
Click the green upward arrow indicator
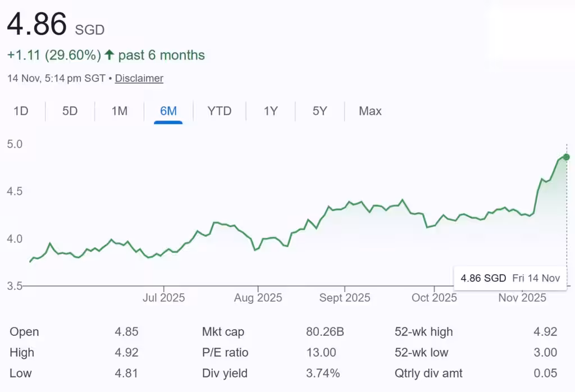coord(110,55)
